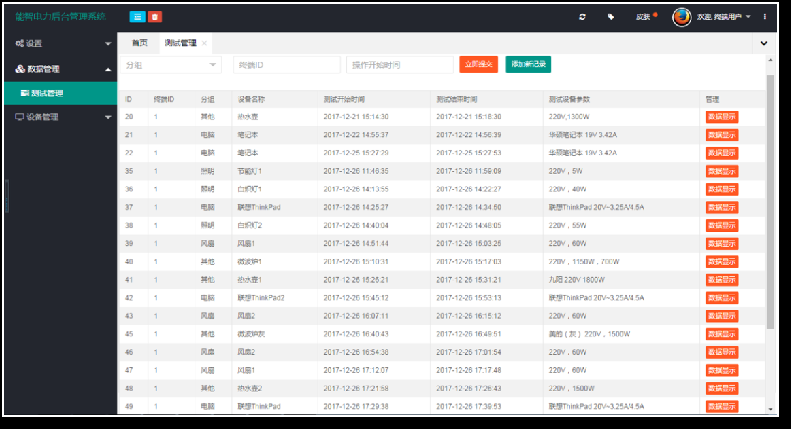Close the 测试管理 tab
This screenshot has width=791, height=429.
[204, 43]
